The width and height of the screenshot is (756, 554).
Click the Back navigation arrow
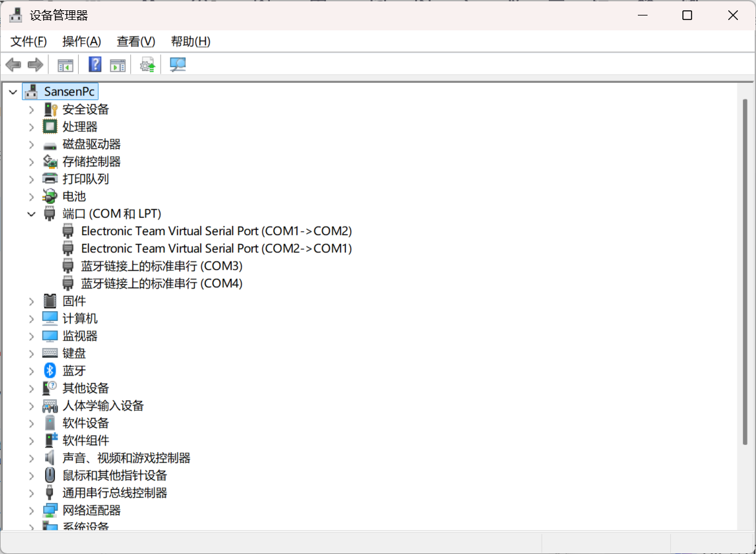[x=13, y=64]
